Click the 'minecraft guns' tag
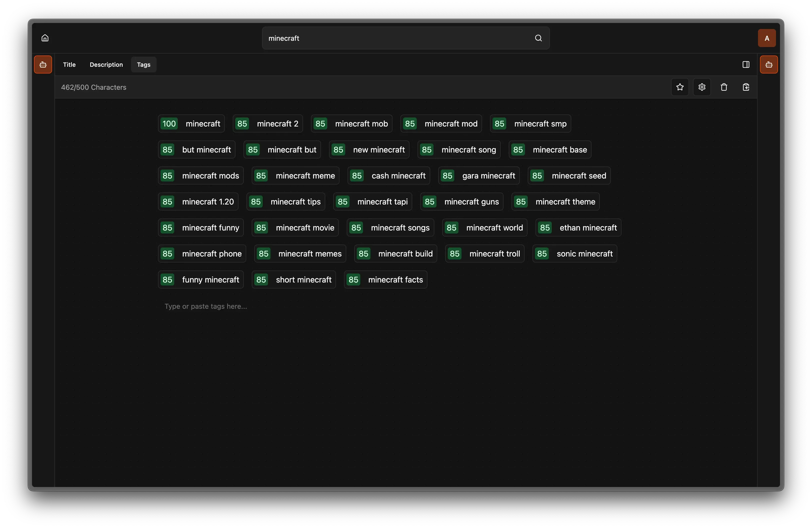 click(461, 201)
